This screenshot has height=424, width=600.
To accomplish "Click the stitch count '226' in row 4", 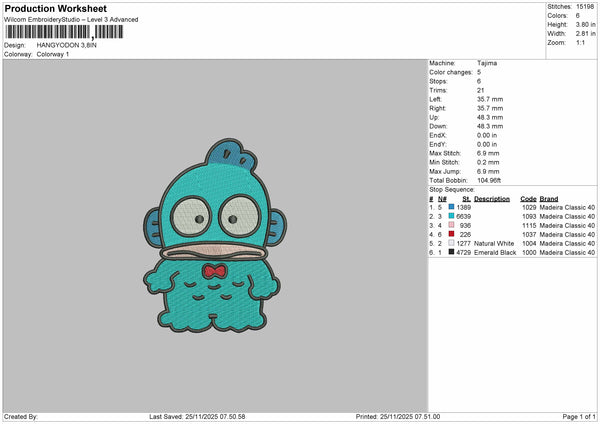I will [x=465, y=234].
